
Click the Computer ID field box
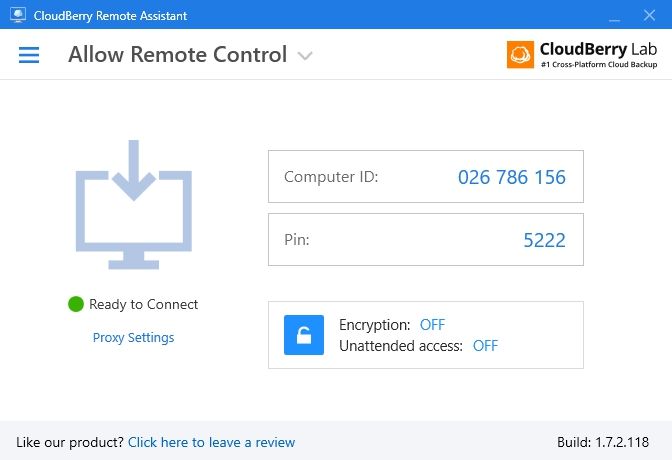point(426,176)
